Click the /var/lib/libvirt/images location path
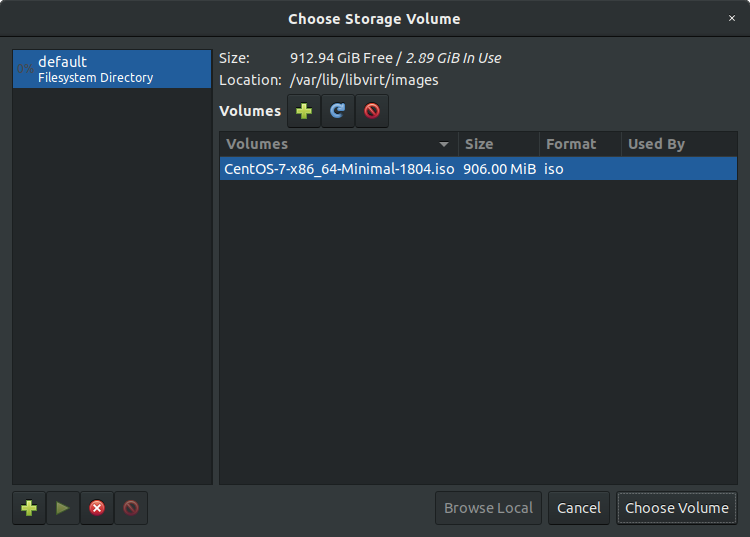This screenshot has width=750, height=537. [364, 80]
